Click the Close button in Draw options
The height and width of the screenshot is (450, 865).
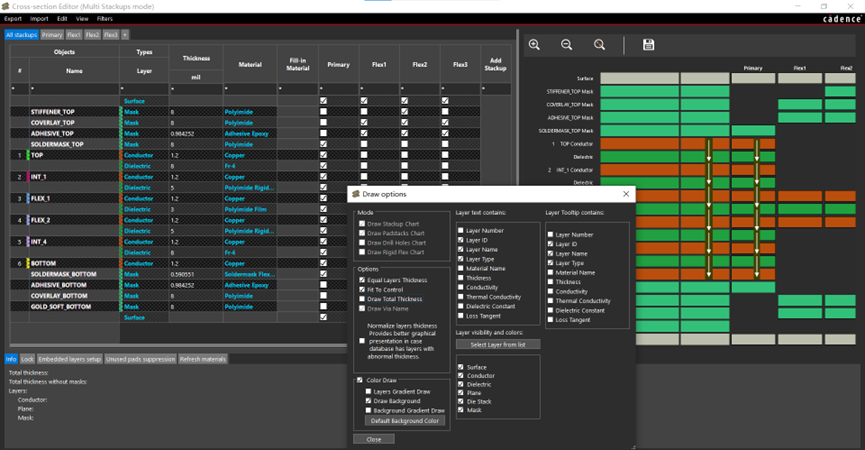(373, 439)
